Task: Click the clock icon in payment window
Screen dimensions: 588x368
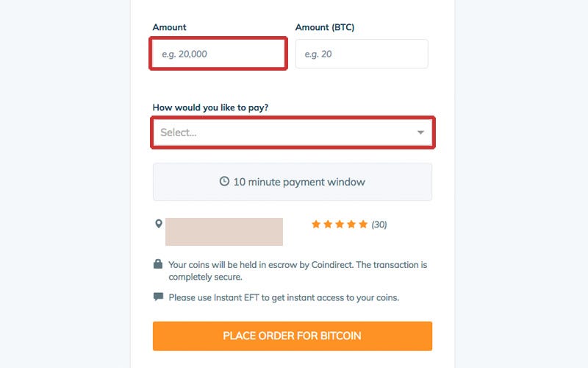Action: tap(225, 182)
